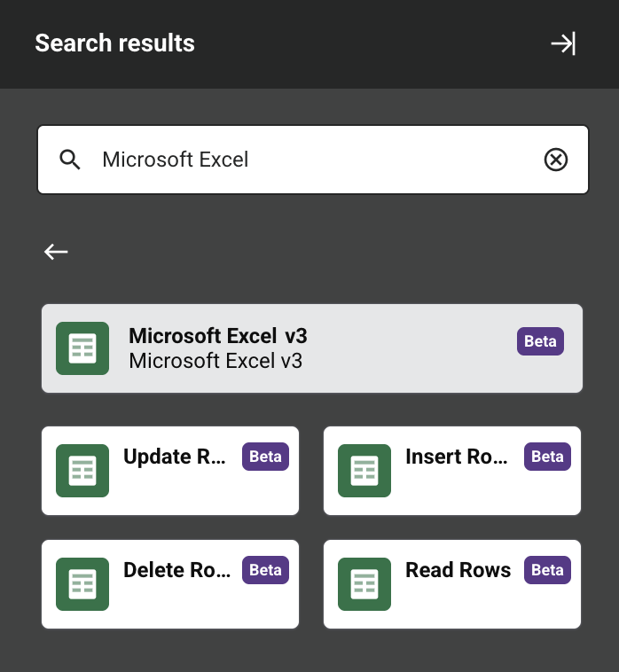The image size is (619, 672).
Task: Go back using the left arrow
Action: coord(56,252)
